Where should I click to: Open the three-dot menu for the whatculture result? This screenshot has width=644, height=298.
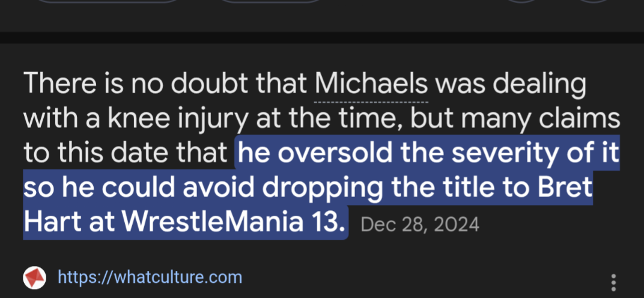pos(613,283)
